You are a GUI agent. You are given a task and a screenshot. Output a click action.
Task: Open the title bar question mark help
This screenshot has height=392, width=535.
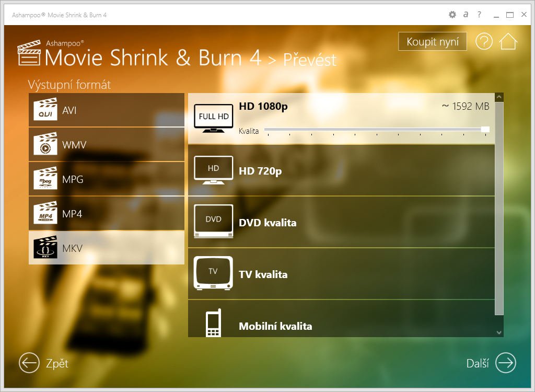(x=480, y=14)
